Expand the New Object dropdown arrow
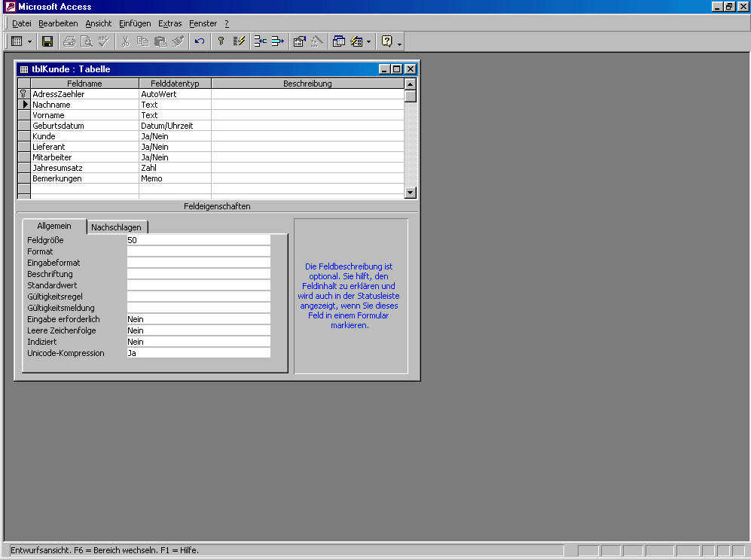Screen dimensions: 751x560 coord(368,41)
